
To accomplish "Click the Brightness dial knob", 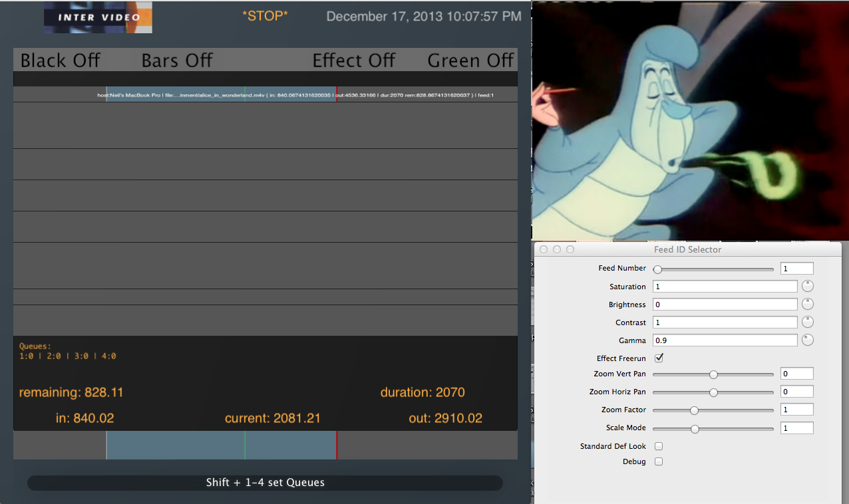I will click(x=808, y=305).
